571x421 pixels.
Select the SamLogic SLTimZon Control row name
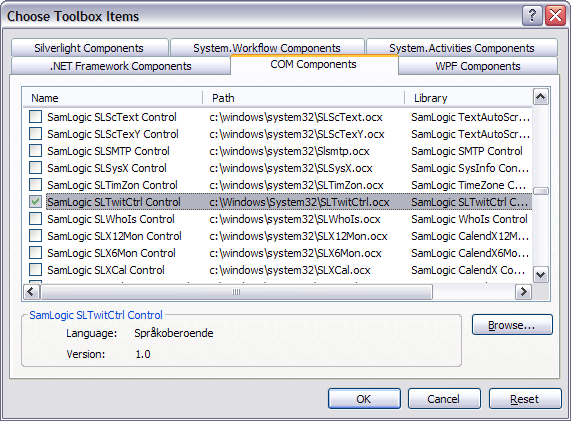pos(112,185)
